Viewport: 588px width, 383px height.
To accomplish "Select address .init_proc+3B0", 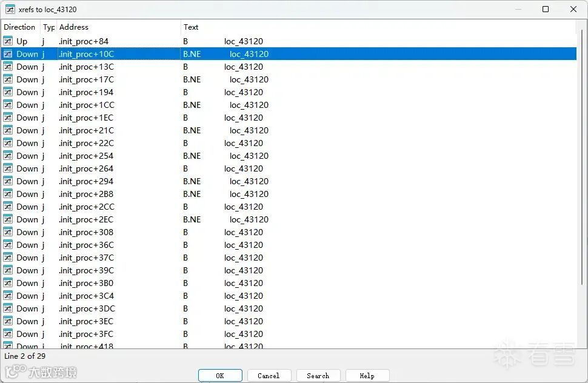I will (85, 284).
